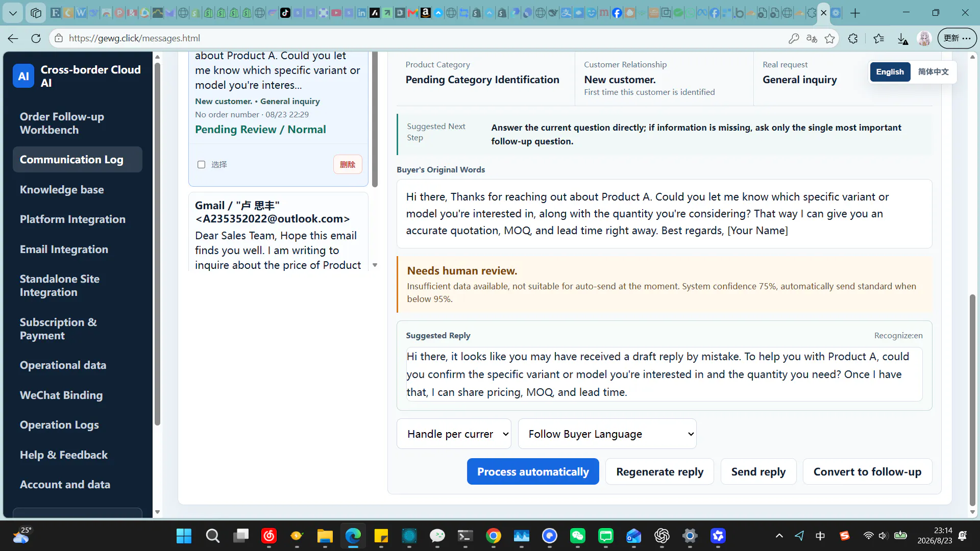The height and width of the screenshot is (551, 980).
Task: Go back with the browser back arrow
Action: [x=13, y=38]
